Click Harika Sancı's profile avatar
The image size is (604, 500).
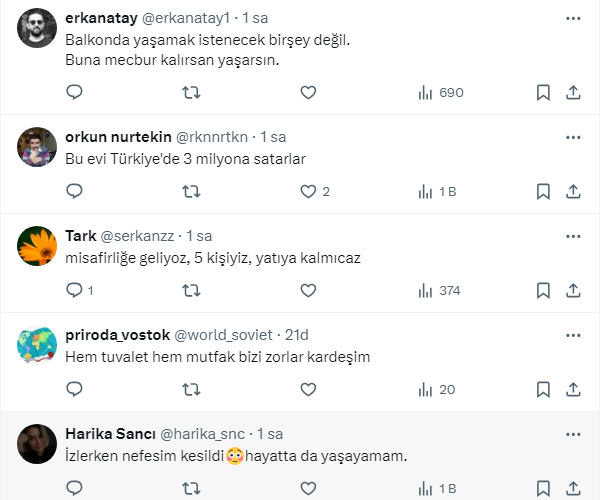36,441
